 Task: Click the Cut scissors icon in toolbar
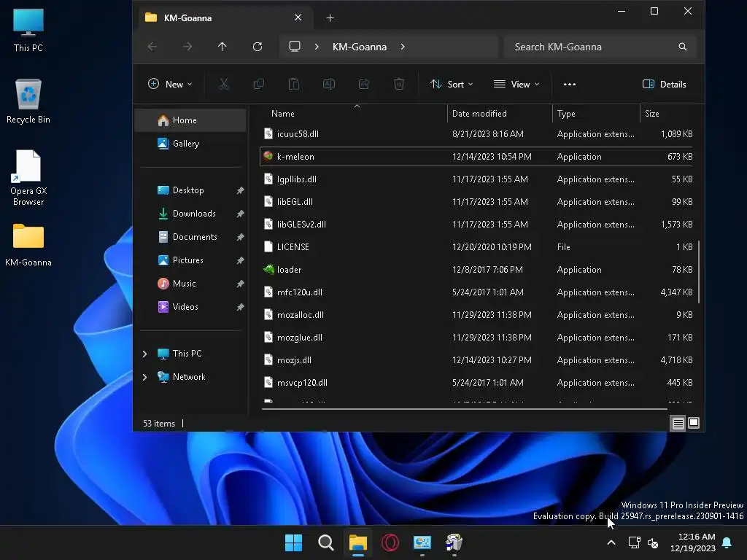click(223, 85)
